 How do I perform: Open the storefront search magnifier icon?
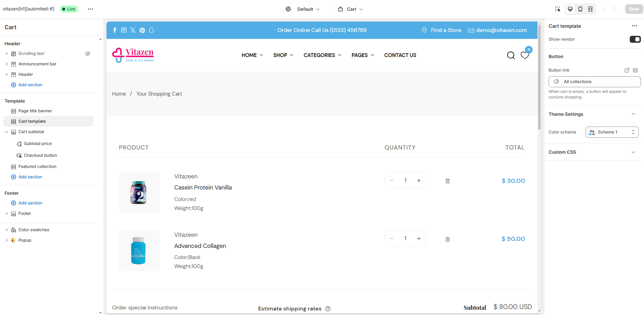click(511, 55)
